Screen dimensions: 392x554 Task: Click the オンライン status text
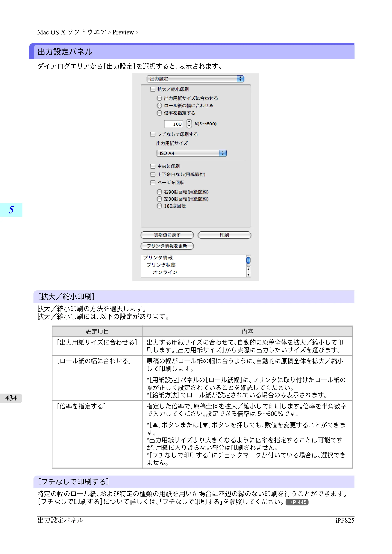(x=165, y=272)
